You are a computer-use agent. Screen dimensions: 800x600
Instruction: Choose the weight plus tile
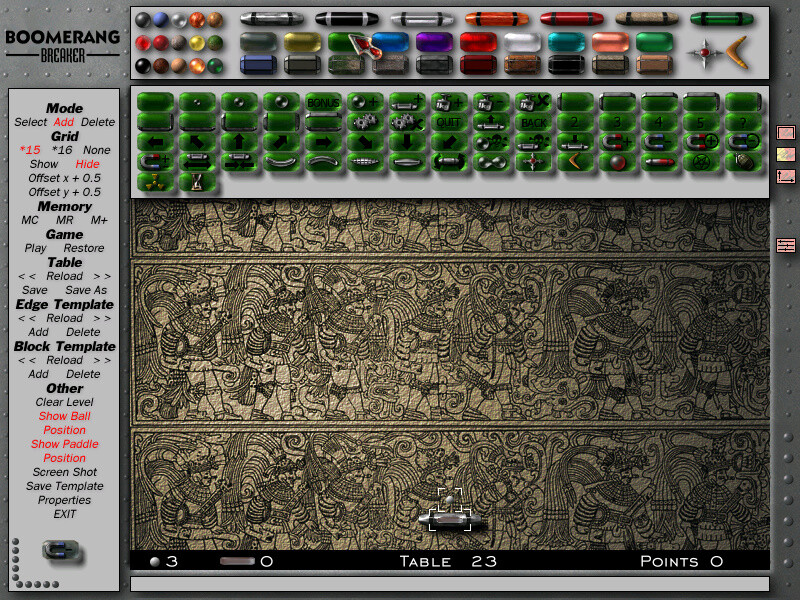(x=448, y=102)
